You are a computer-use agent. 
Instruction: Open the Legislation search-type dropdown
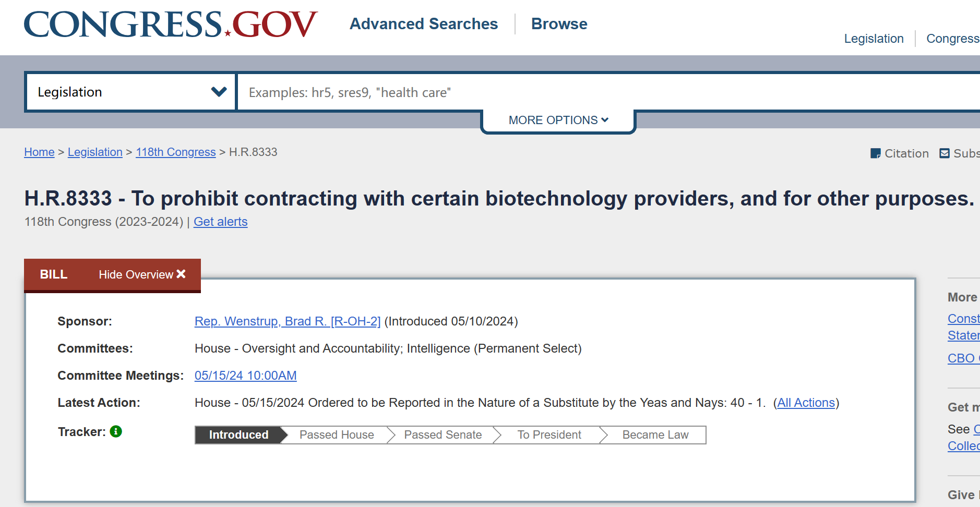[130, 92]
